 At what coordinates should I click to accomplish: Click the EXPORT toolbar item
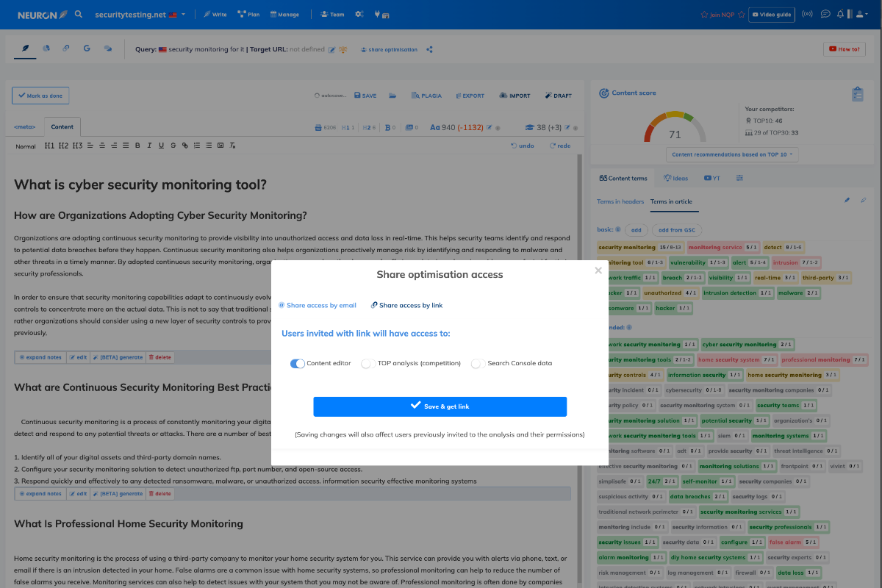pyautogui.click(x=470, y=96)
